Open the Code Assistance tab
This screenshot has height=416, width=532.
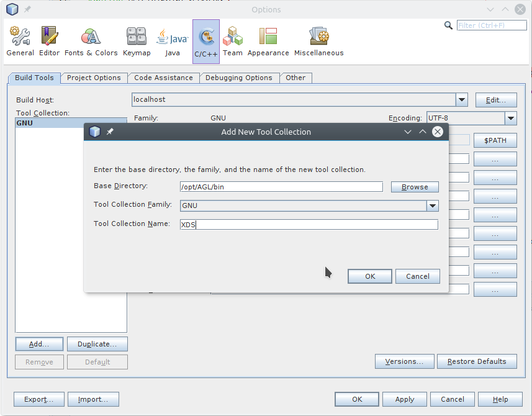[163, 78]
